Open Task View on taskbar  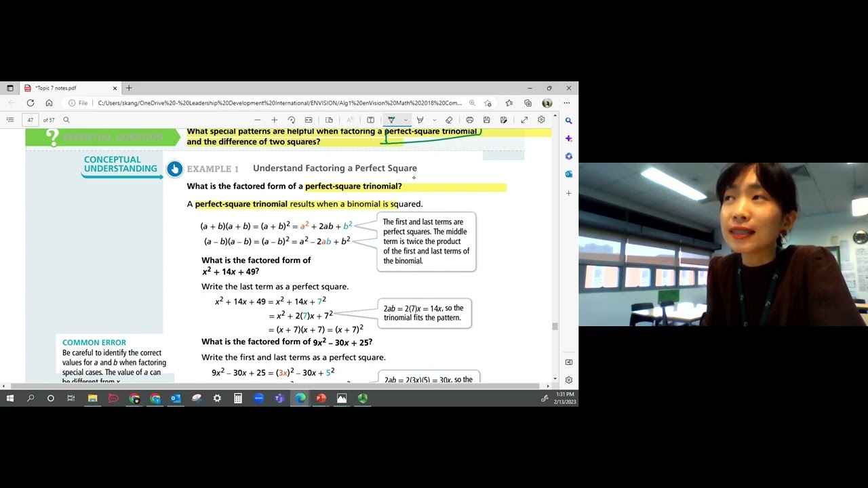click(x=71, y=399)
